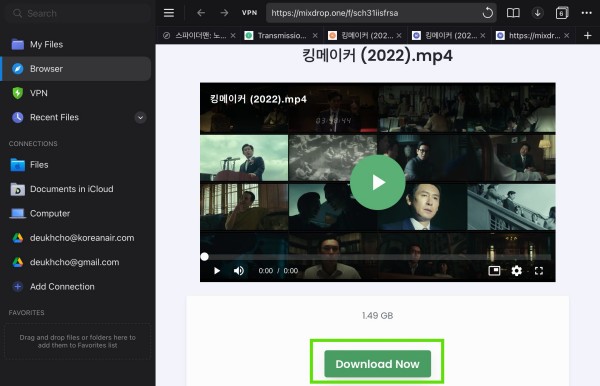The image size is (600, 386).
Task: Enter fullscreen with the expand icon
Action: pyautogui.click(x=539, y=271)
